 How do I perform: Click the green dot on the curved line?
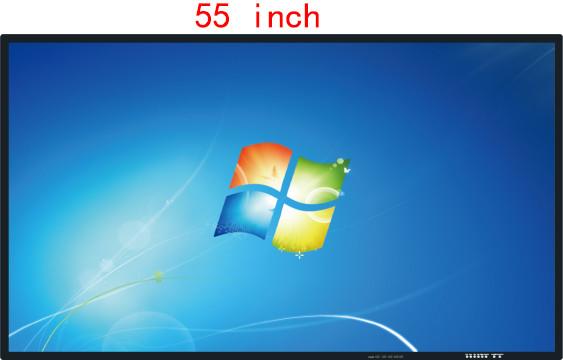coord(158,276)
